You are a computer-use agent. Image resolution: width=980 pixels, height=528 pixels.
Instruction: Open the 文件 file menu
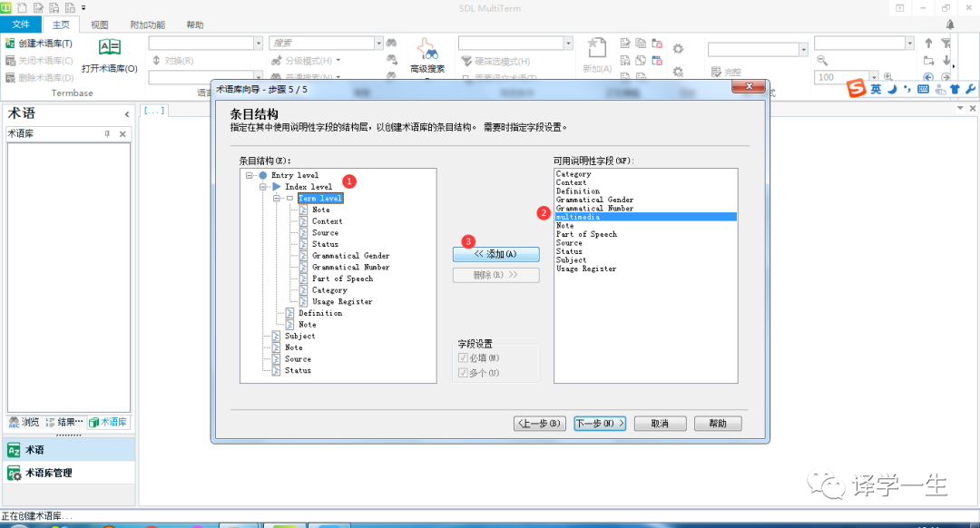tap(21, 24)
